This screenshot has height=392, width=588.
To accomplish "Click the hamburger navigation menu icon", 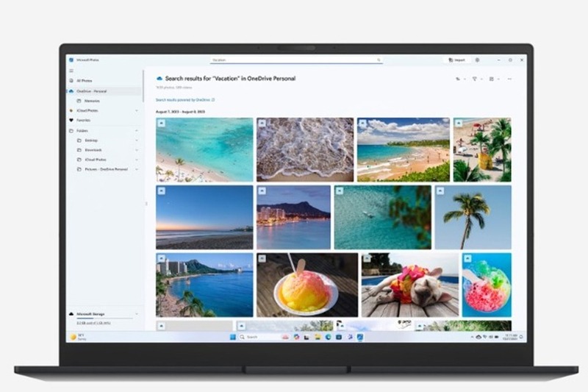I will [71, 71].
